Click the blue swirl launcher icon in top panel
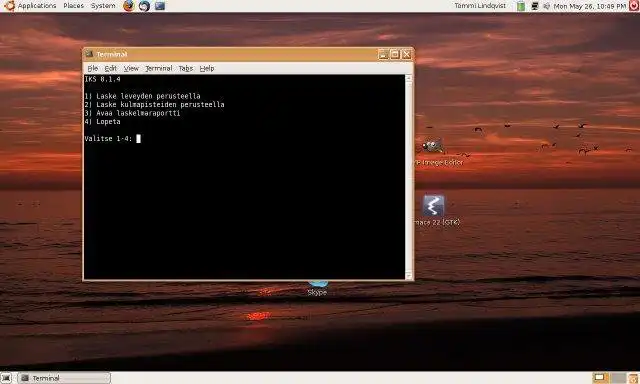The height and width of the screenshot is (384, 640). pos(144,6)
